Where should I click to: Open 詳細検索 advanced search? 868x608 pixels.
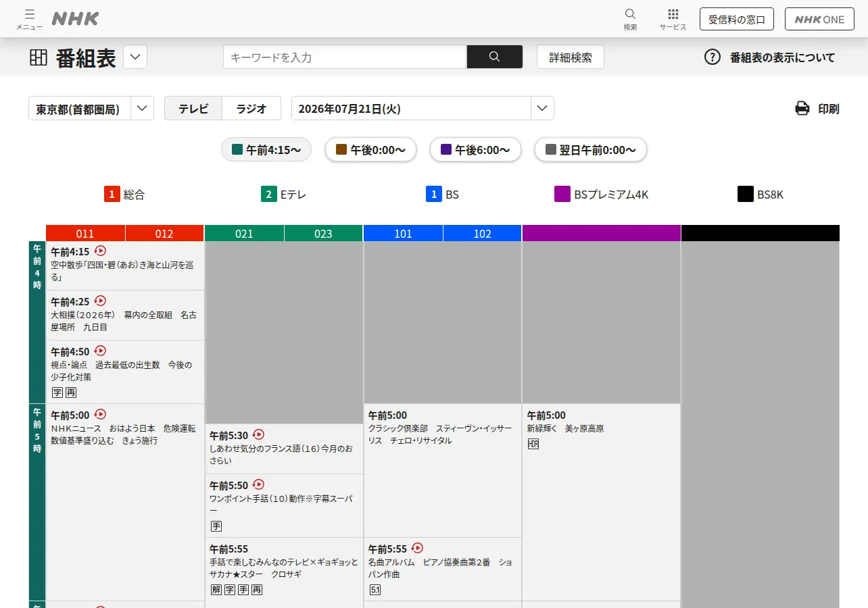point(571,57)
